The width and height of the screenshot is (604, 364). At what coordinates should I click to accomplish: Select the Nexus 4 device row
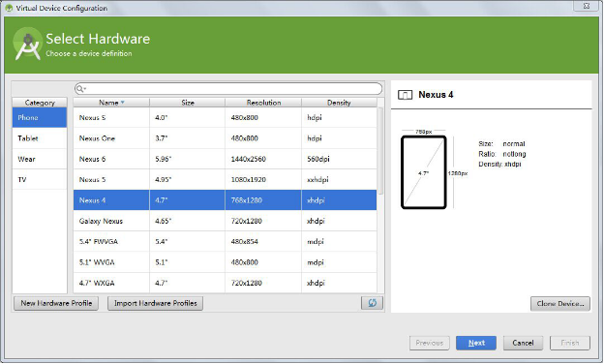tap(225, 200)
